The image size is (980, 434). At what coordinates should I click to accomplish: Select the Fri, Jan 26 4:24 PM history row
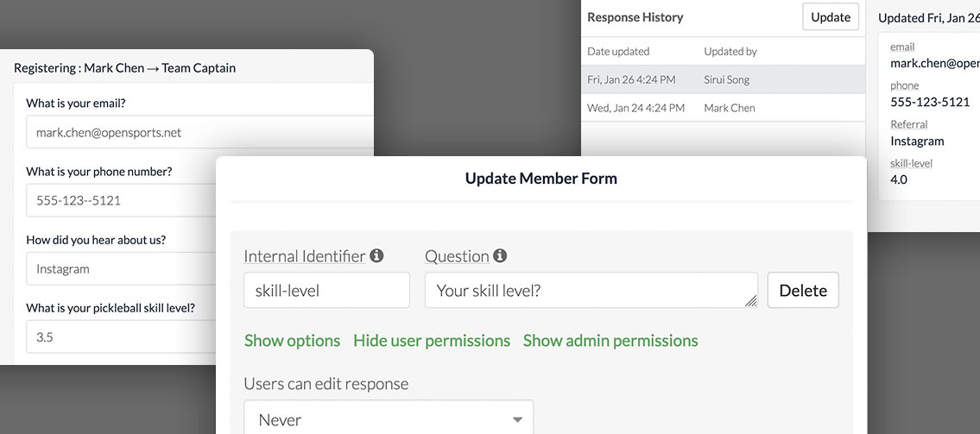(722, 79)
